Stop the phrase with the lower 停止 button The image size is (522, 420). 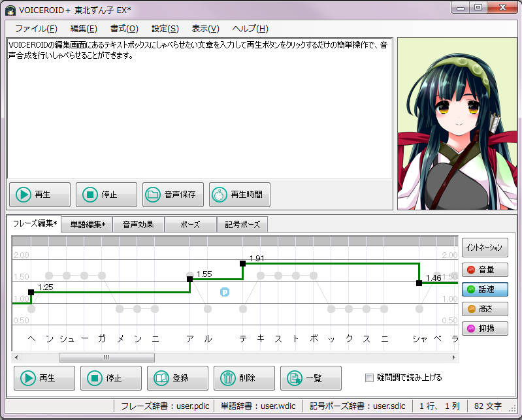111,378
